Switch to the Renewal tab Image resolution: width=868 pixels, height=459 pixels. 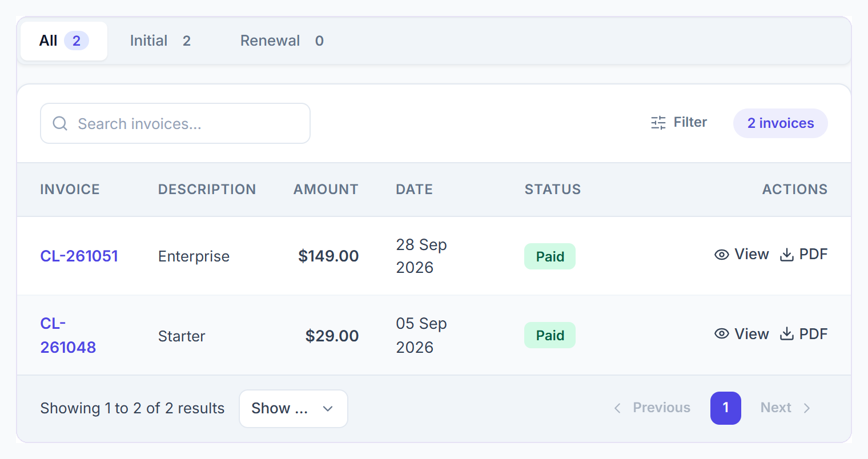282,41
